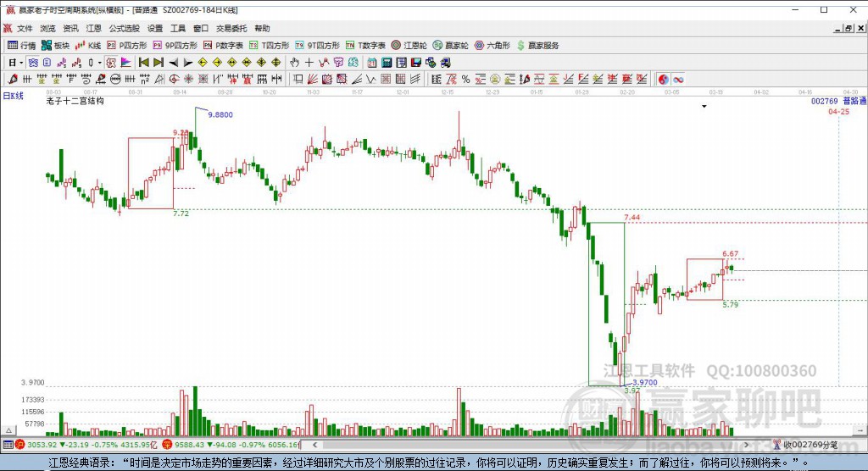Select the hand pan tool

(294, 63)
